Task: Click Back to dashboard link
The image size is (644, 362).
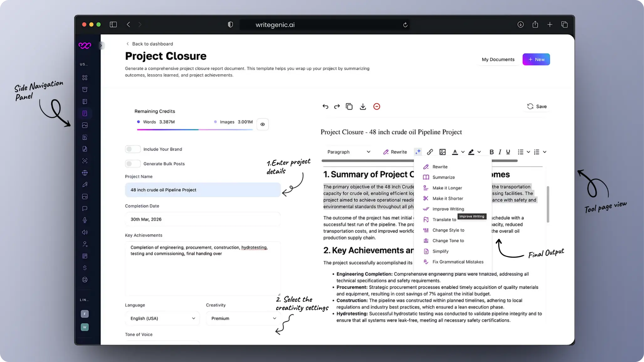Action: tap(149, 44)
